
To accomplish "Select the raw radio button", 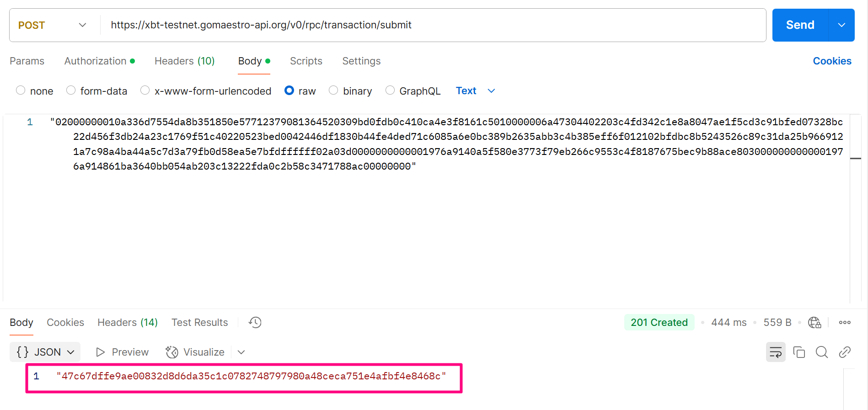I will 289,91.
